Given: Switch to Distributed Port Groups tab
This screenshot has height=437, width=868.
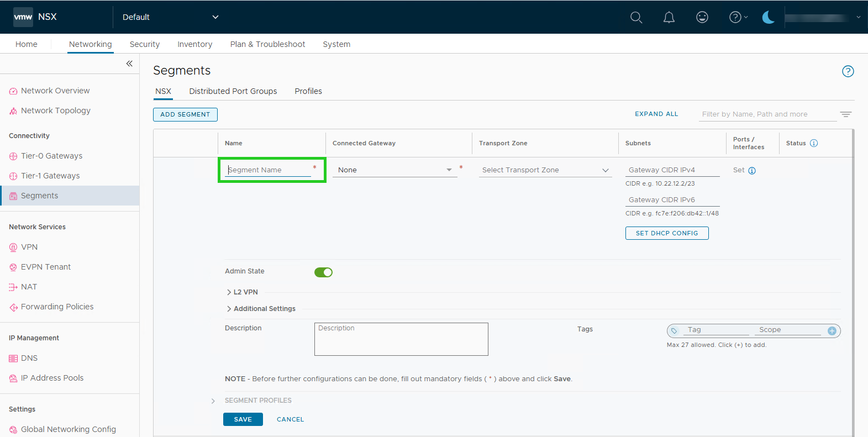Looking at the screenshot, I should click(x=233, y=91).
